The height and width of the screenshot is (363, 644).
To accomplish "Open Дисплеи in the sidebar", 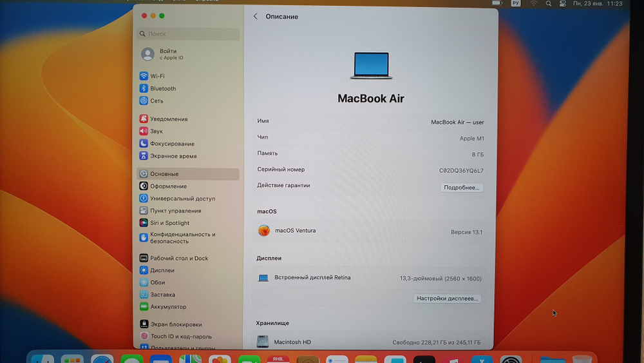I will [x=157, y=270].
